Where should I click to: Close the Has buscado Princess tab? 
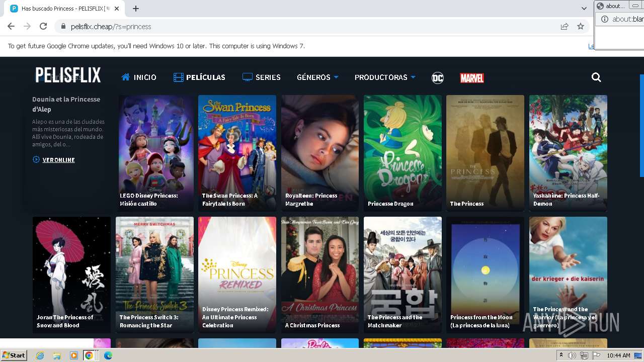click(x=117, y=9)
